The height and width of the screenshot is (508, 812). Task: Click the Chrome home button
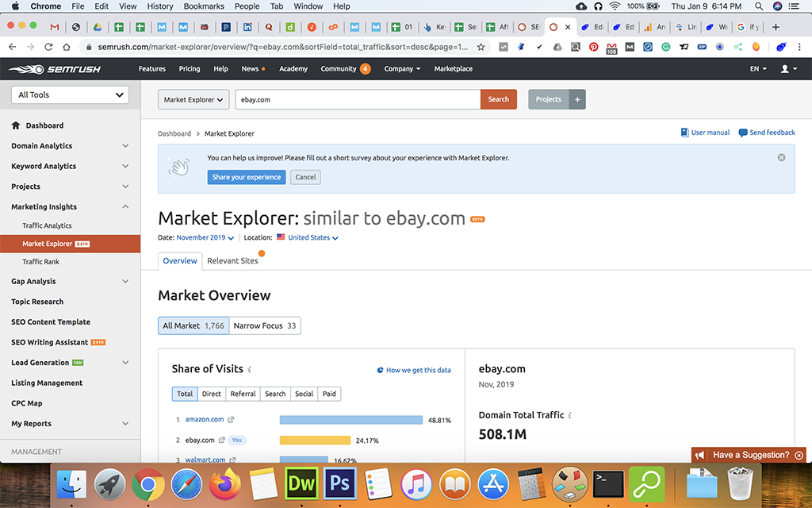67,47
